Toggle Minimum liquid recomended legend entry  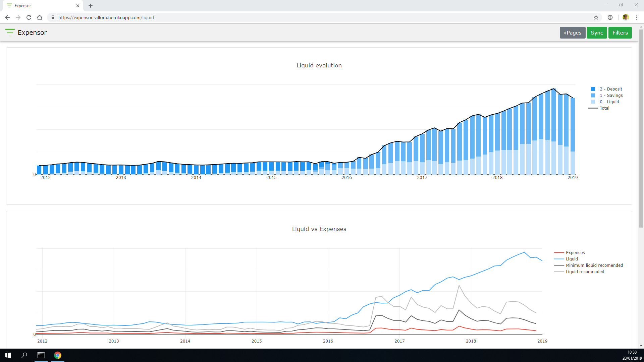pyautogui.click(x=594, y=265)
